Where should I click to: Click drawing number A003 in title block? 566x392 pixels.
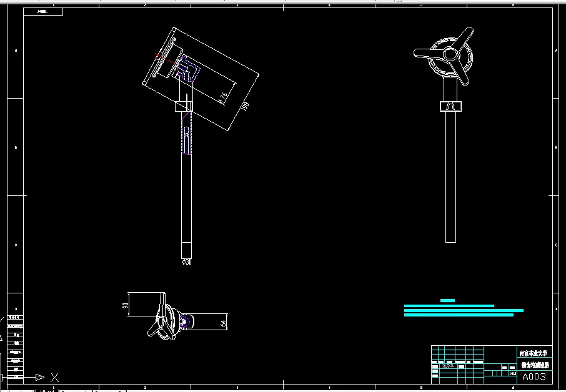[x=534, y=377]
